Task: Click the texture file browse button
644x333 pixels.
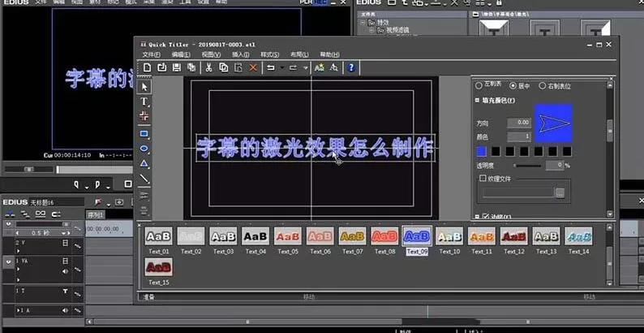Action: (560, 192)
